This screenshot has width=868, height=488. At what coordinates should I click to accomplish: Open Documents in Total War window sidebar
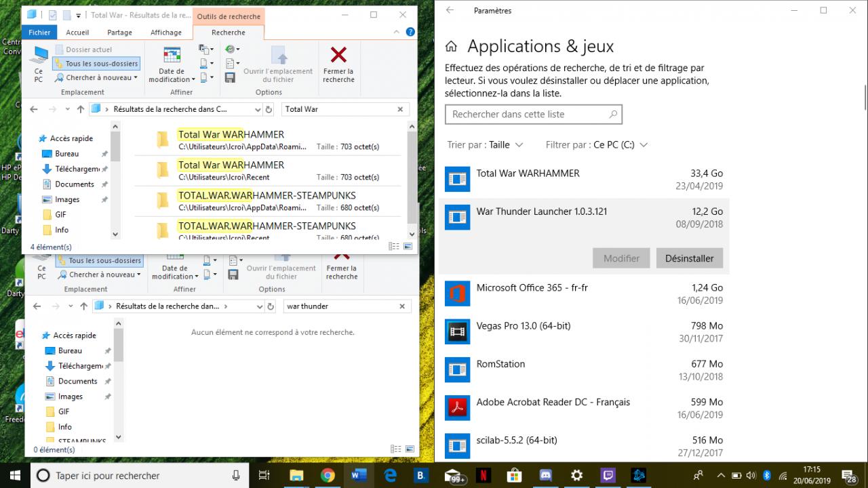(74, 184)
